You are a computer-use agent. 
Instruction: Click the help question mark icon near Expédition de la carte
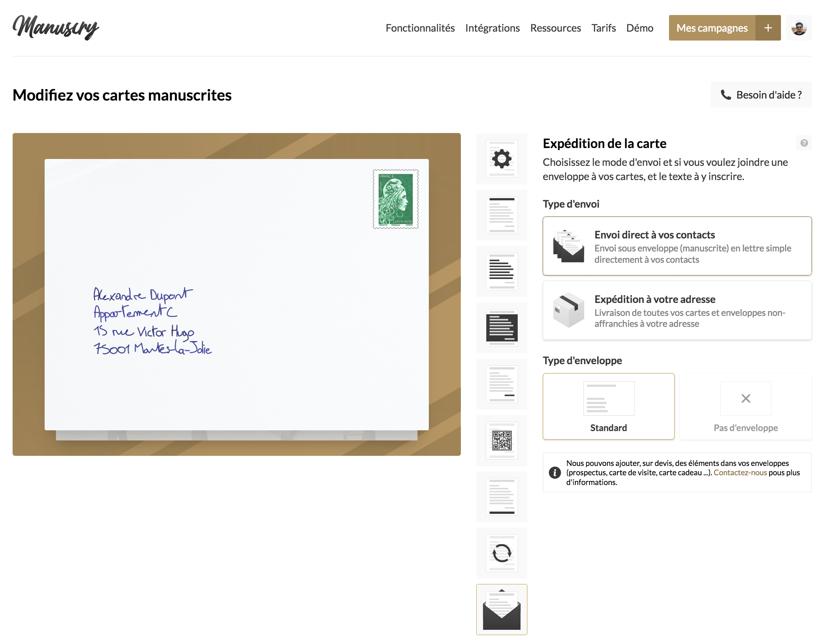pos(804,143)
